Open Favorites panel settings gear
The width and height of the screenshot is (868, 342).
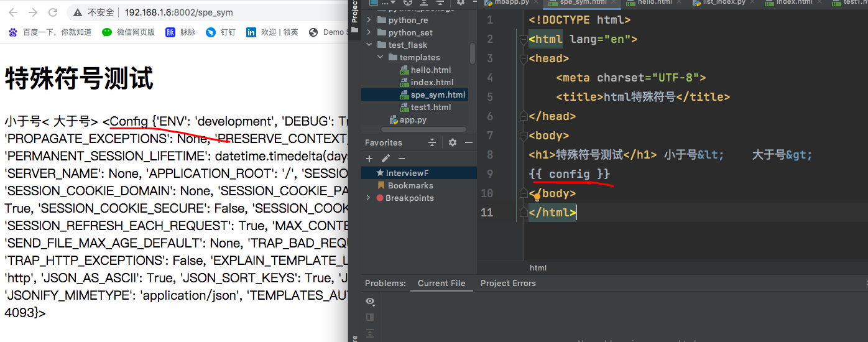(452, 142)
